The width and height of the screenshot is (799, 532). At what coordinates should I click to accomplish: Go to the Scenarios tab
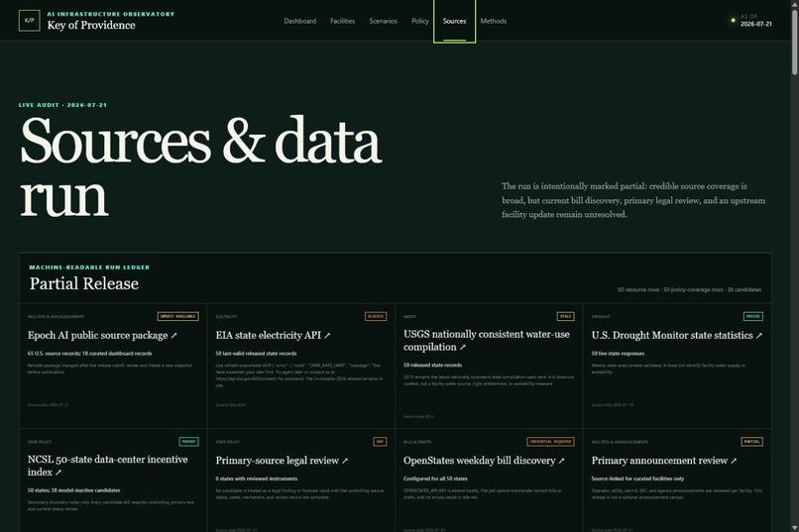[384, 21]
